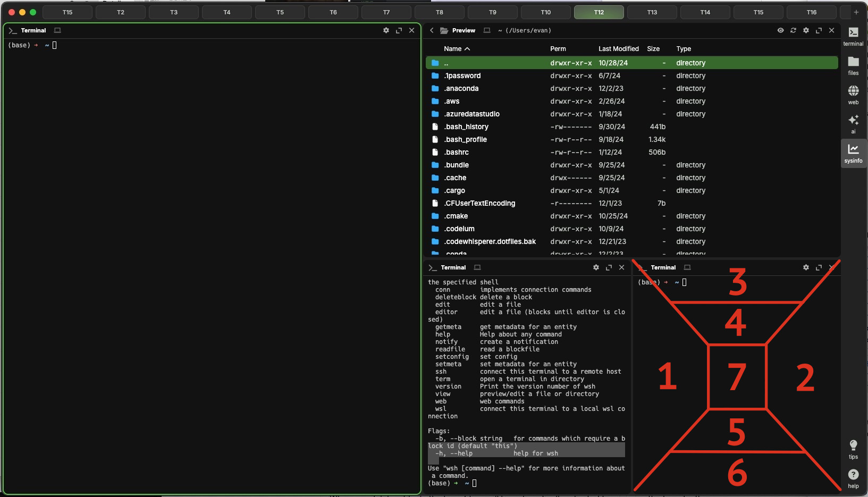The width and height of the screenshot is (868, 497).
Task: Select the .cache folder row
Action: coord(632,178)
